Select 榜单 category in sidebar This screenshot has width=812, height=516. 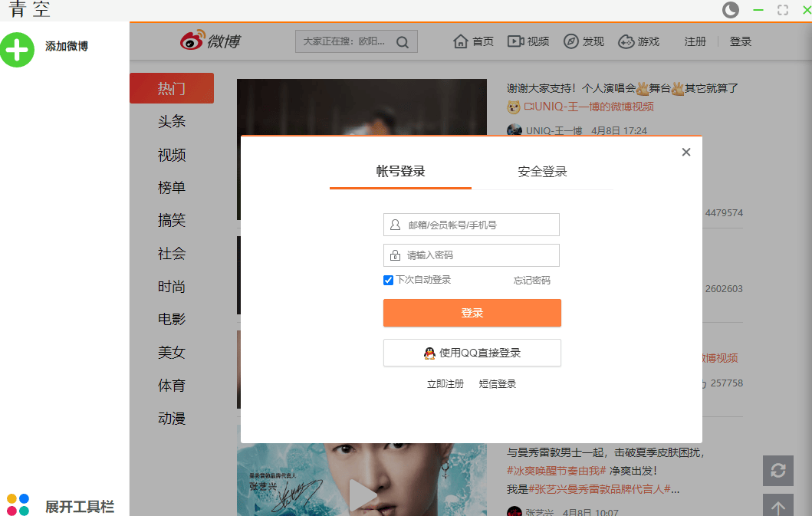(172, 188)
